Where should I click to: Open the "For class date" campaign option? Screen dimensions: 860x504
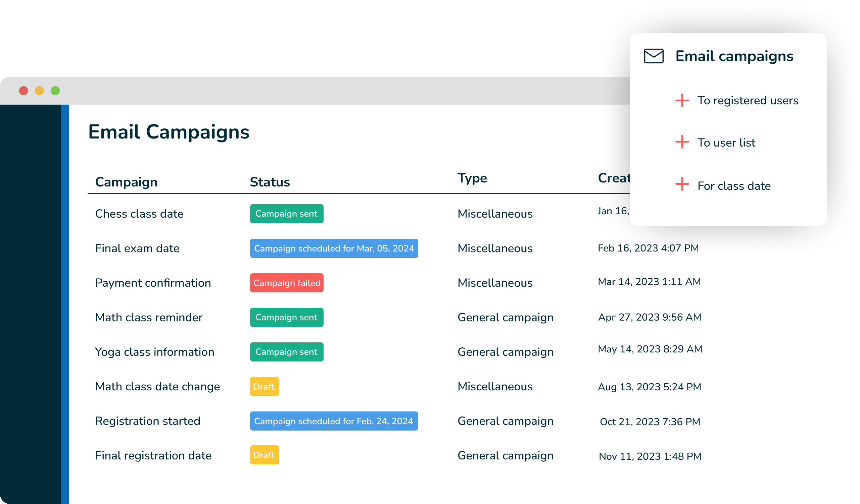click(733, 185)
